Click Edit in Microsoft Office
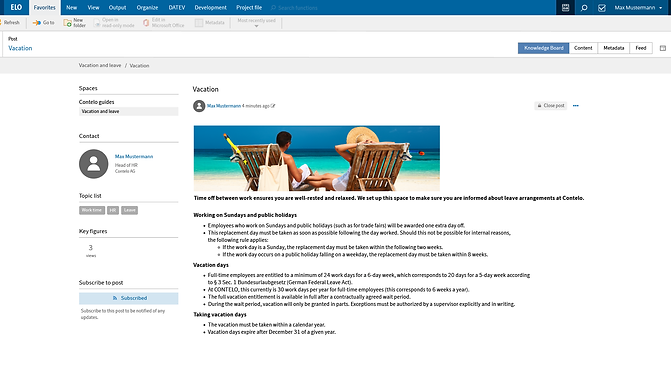This screenshot has height=391, width=671. (x=163, y=23)
